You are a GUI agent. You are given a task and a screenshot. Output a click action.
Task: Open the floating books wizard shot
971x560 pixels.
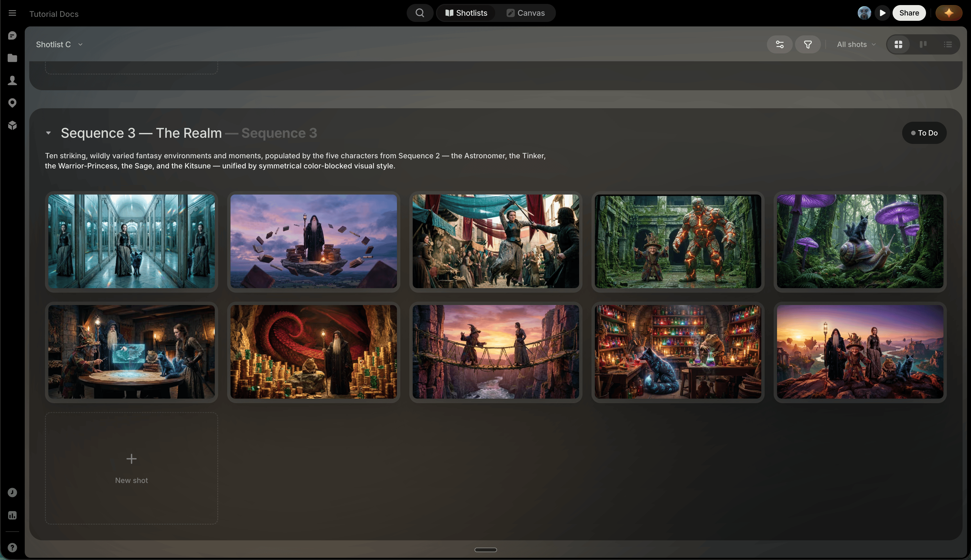(313, 241)
